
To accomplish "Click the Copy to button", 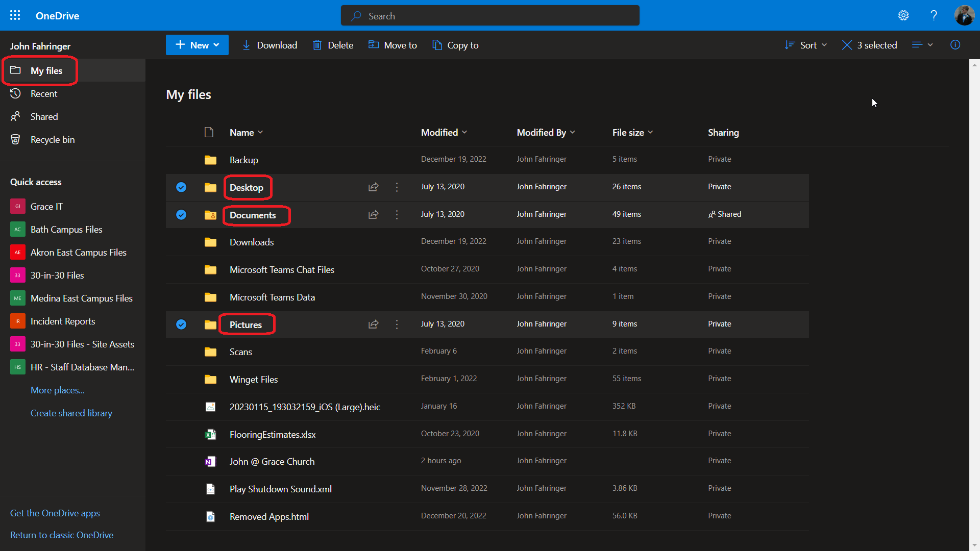I will coord(455,45).
